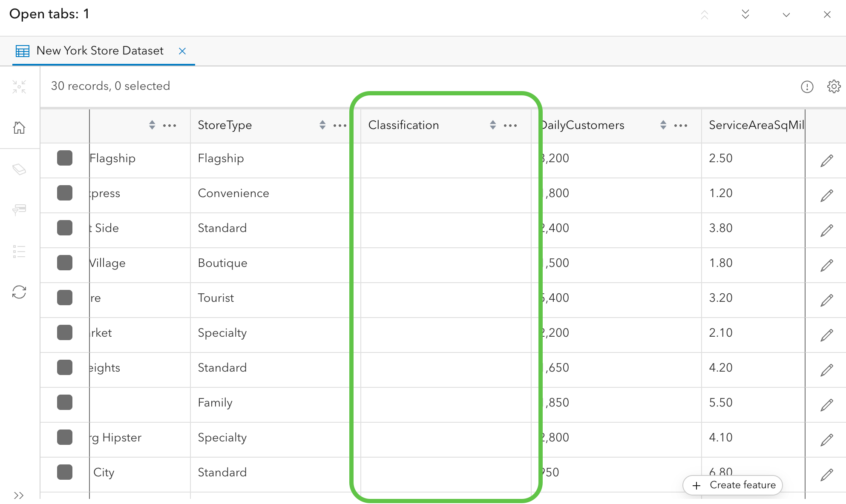Click the layers icon in left sidebar
The height and width of the screenshot is (504, 846).
pyautogui.click(x=19, y=169)
